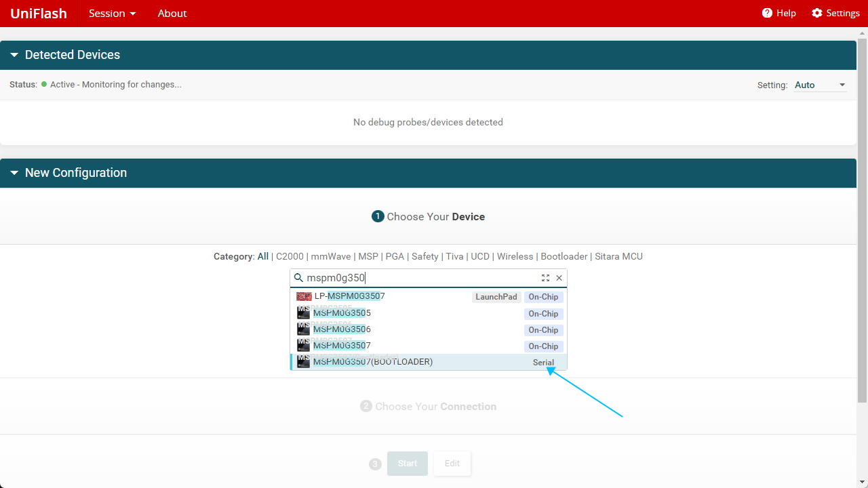Open the Setting Auto dropdown
The width and height of the screenshot is (868, 488).
pyautogui.click(x=821, y=85)
